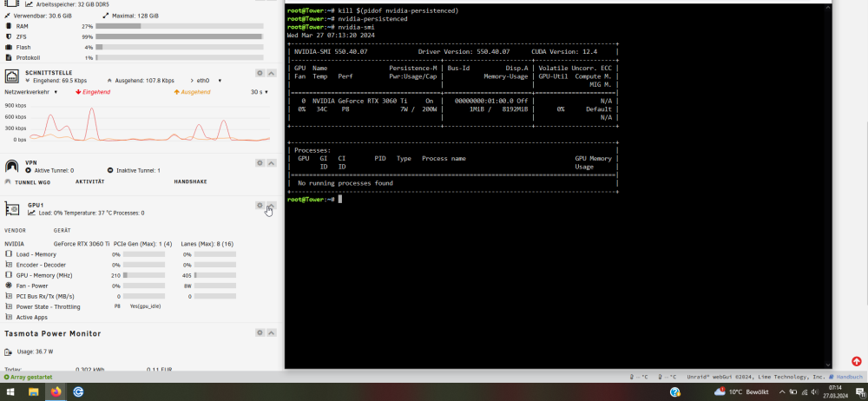
Task: Show hidden system tray icons
Action: click(x=782, y=392)
